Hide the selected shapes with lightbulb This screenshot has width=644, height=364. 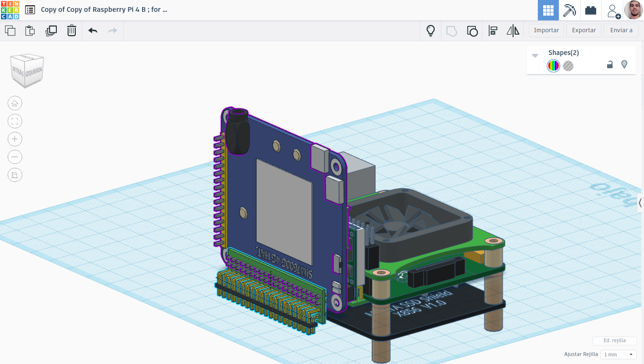[x=624, y=64]
